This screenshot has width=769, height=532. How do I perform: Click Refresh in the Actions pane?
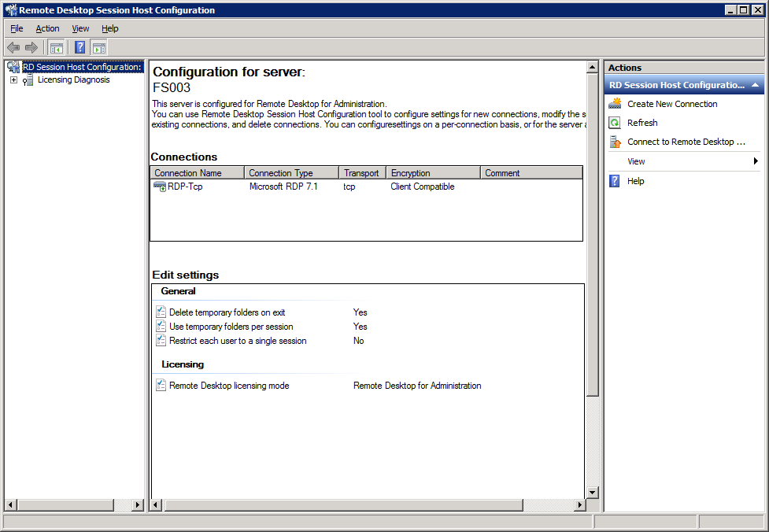pyautogui.click(x=642, y=123)
